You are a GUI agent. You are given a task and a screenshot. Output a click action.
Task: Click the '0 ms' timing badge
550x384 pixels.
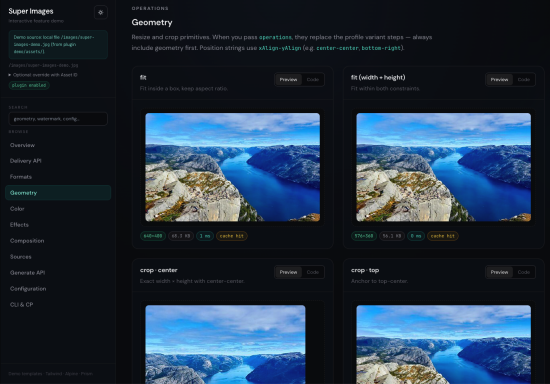(416, 236)
